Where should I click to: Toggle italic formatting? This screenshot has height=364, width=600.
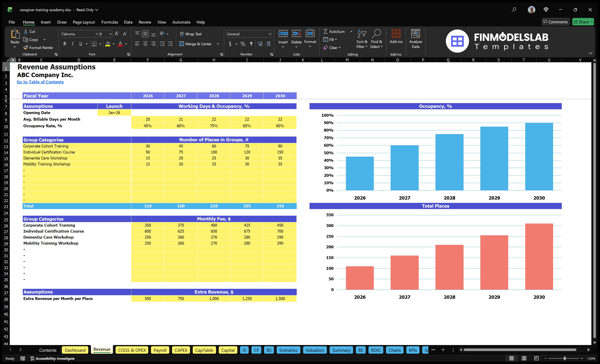coord(72,44)
